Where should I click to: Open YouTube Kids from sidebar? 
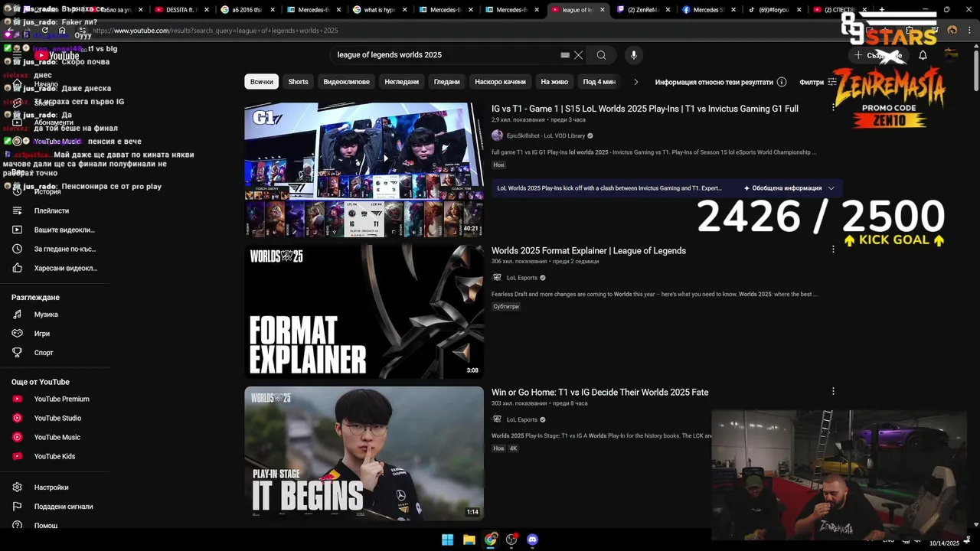click(55, 456)
